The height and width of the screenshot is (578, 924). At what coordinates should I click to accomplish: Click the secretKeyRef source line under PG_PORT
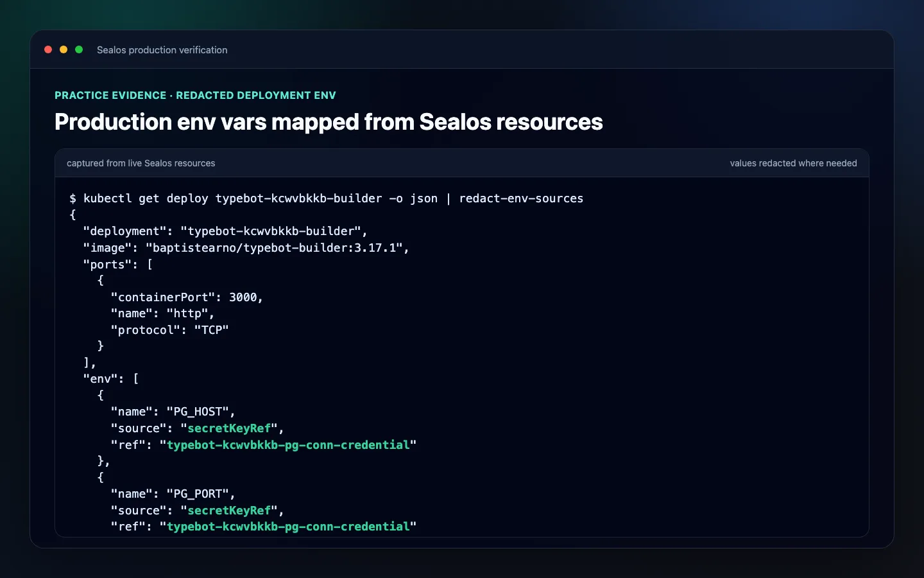pyautogui.click(x=197, y=511)
